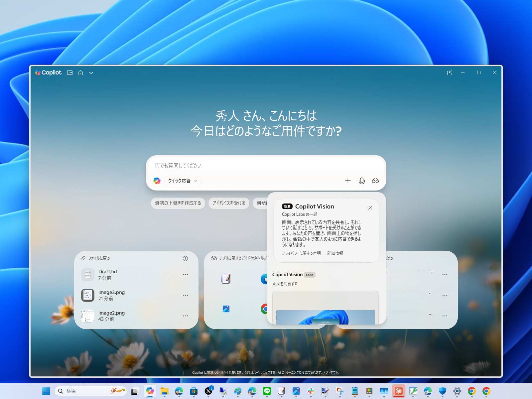The image size is (532, 399).
Task: Open Copilot Vision with the glasses icon
Action: coord(375,181)
